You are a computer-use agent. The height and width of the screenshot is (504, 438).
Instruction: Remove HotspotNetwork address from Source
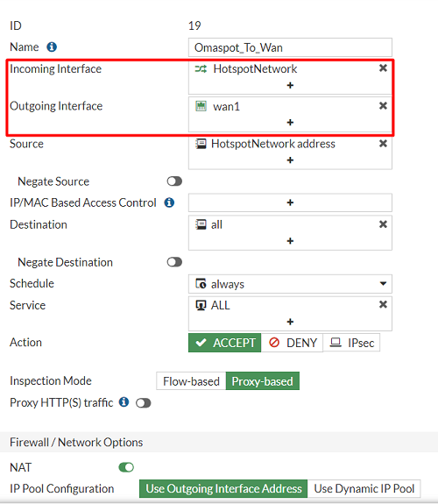(383, 144)
